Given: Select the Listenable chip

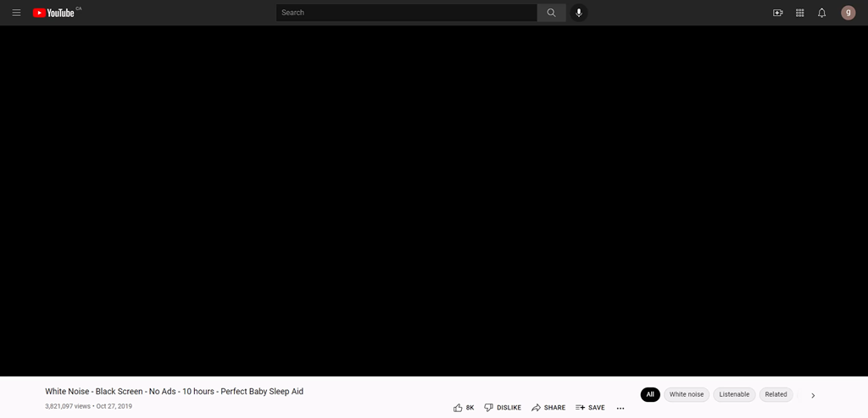Looking at the screenshot, I should [734, 394].
